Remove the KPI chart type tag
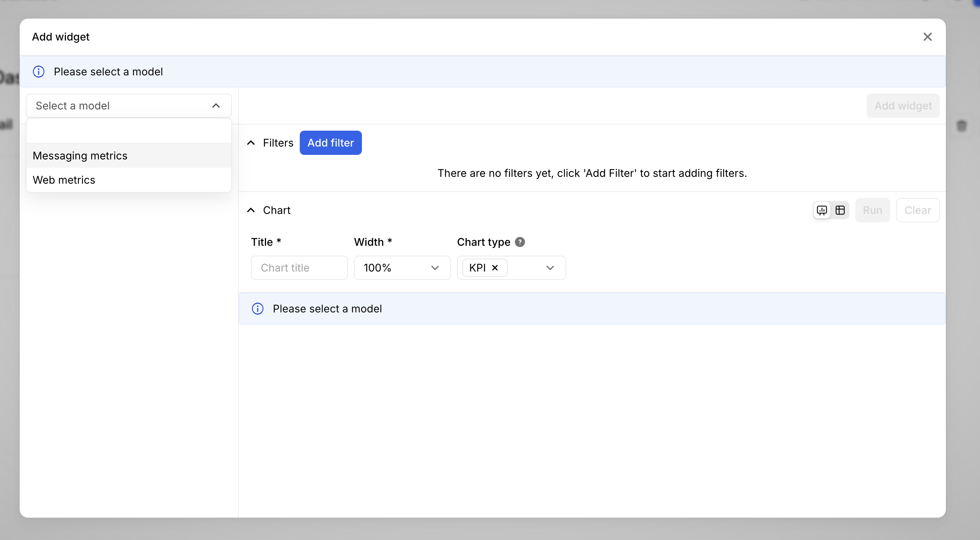The image size is (980, 540). (495, 268)
